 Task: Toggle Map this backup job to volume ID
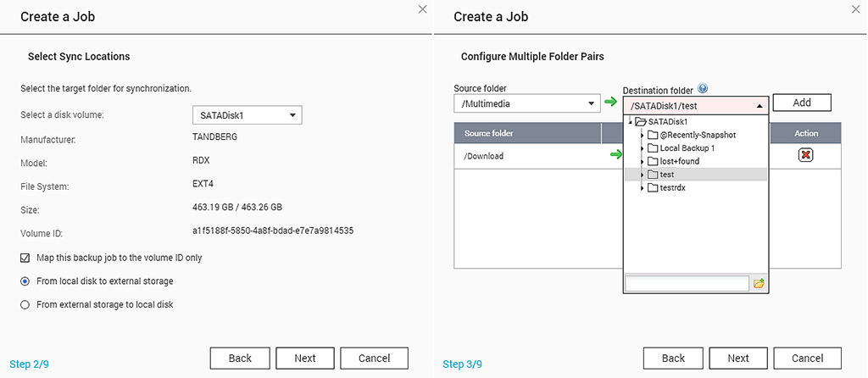(25, 258)
